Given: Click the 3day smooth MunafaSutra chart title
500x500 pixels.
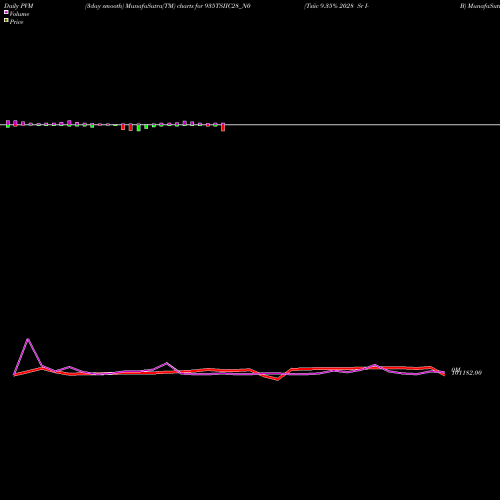Looking at the screenshot, I should pos(168,6).
